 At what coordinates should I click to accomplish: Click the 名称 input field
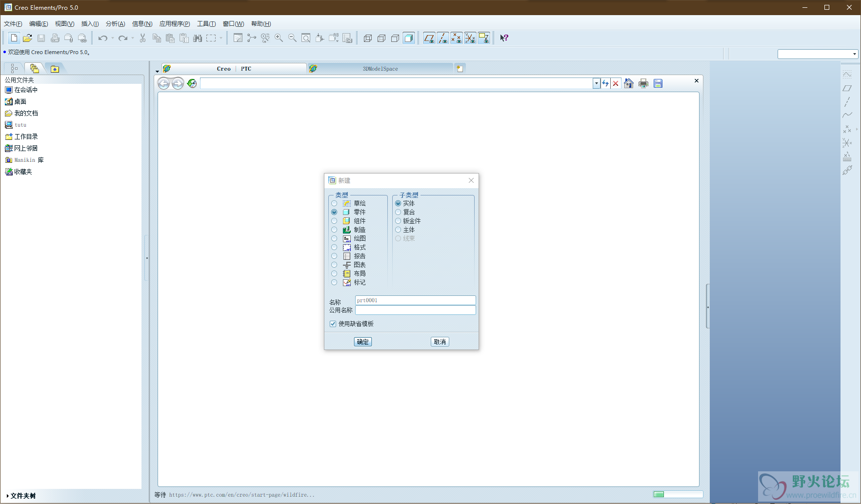pos(416,300)
